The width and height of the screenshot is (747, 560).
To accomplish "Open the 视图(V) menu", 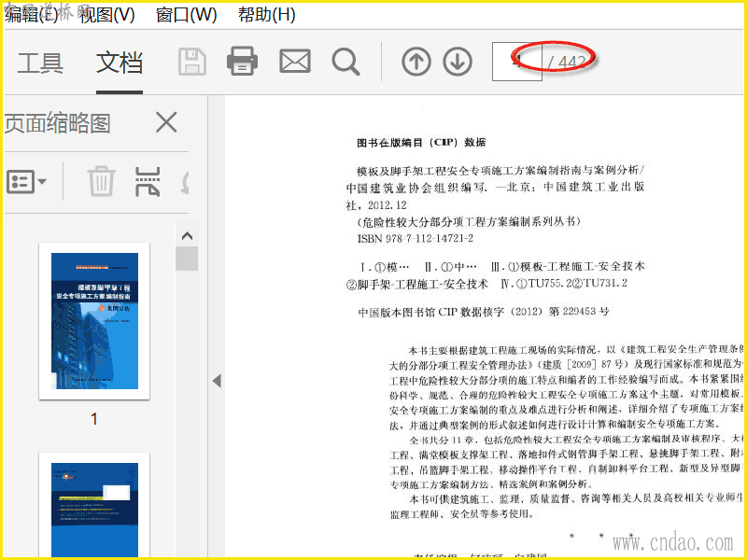I will tap(107, 15).
